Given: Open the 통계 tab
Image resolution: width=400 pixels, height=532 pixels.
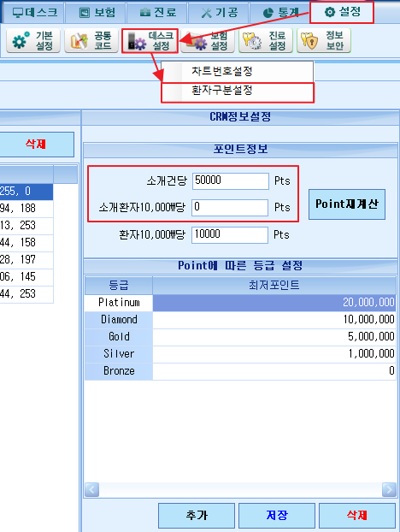Looking at the screenshot, I should 280,13.
